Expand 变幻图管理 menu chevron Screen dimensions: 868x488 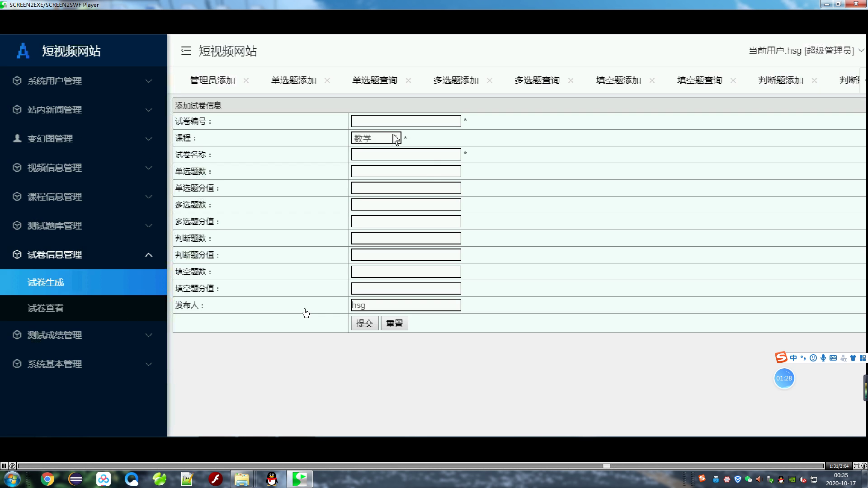148,139
